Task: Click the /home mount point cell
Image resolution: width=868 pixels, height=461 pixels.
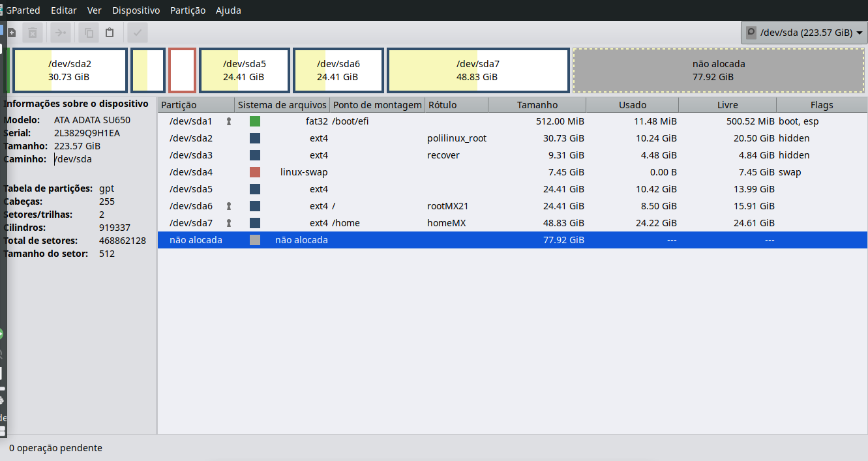Action: (x=346, y=223)
